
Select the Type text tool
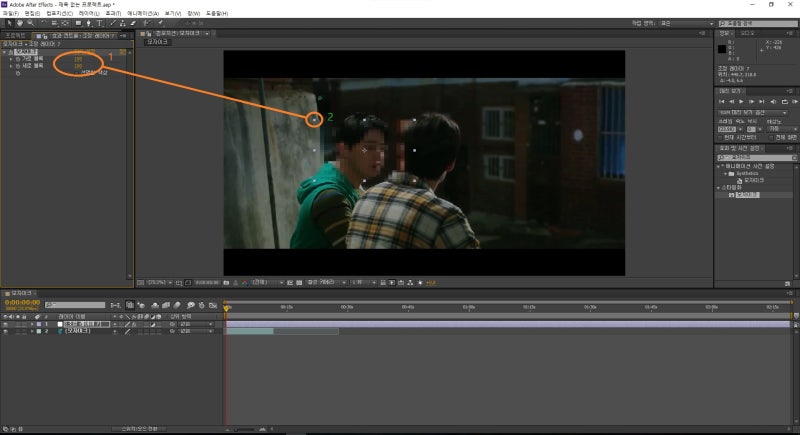click(100, 23)
